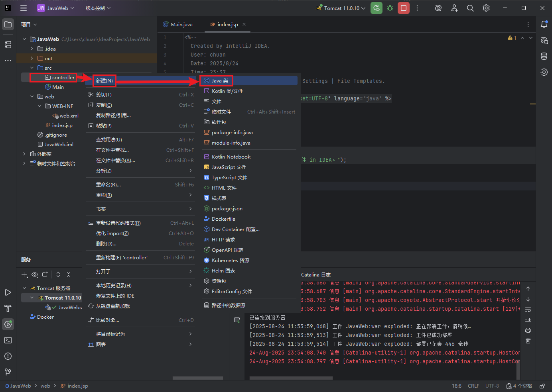Open the JavaWeb project switcher dropdown
The width and height of the screenshot is (552, 392).
(x=55, y=8)
